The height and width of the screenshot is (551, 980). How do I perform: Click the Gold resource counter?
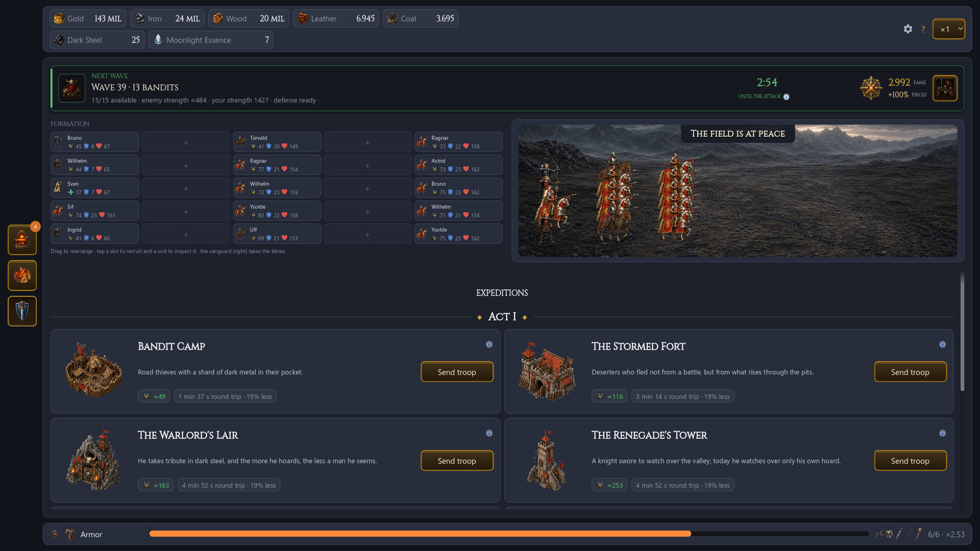[88, 18]
